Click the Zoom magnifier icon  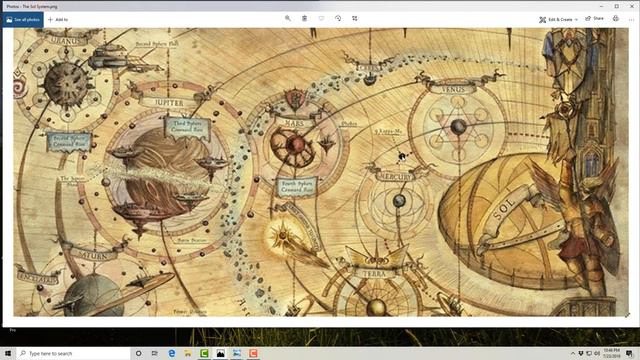coord(288,18)
